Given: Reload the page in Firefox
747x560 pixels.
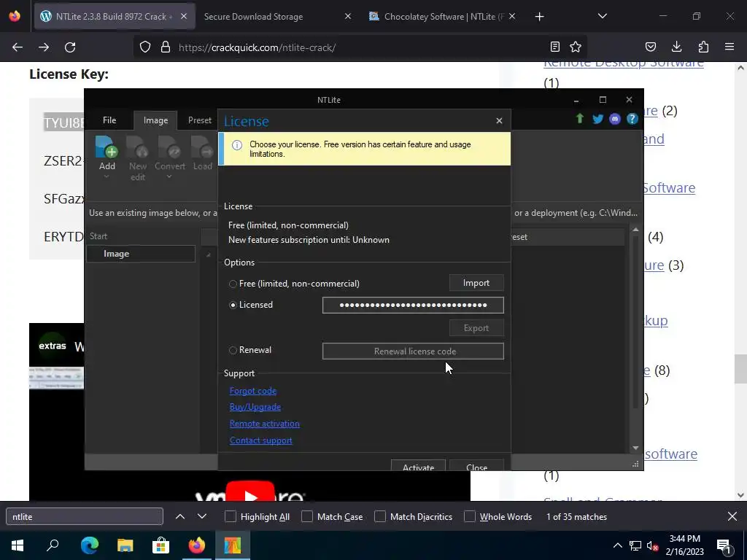Looking at the screenshot, I should 70,47.
